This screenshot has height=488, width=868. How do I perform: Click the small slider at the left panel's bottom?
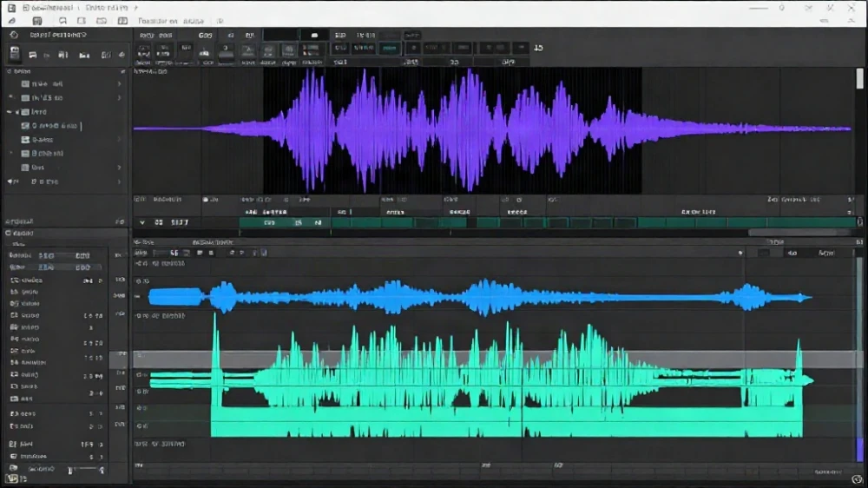coord(86,470)
